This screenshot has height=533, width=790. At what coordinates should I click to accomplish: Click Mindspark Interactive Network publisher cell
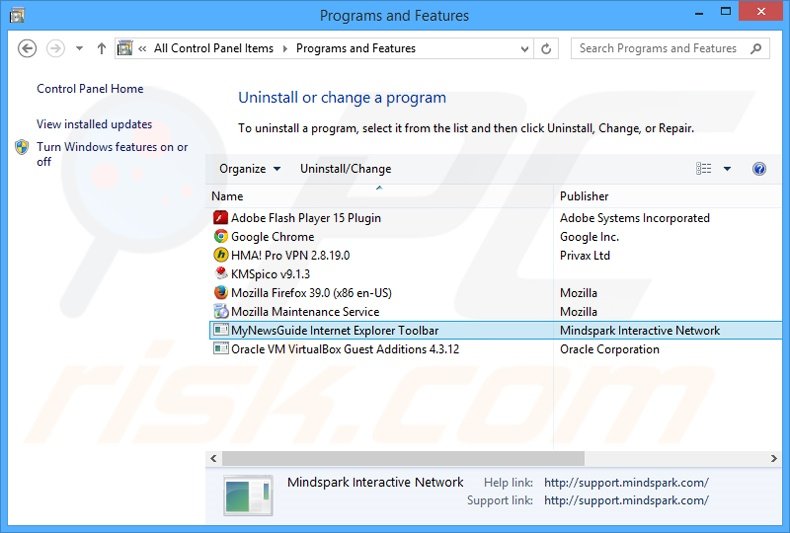[640, 330]
